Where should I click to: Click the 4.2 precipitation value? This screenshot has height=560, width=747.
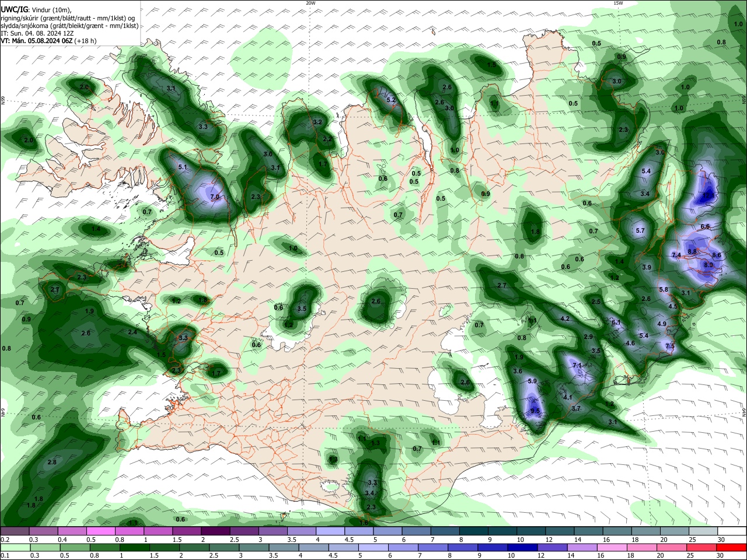click(564, 319)
